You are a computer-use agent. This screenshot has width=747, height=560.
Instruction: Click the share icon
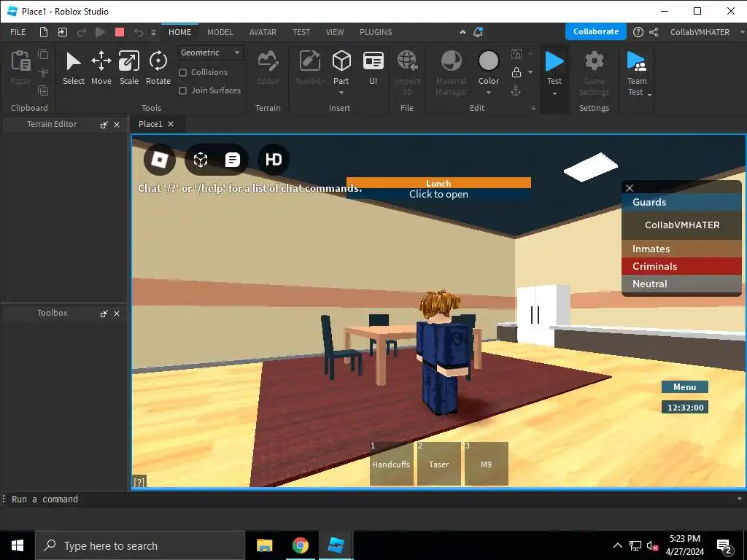pyautogui.click(x=654, y=32)
